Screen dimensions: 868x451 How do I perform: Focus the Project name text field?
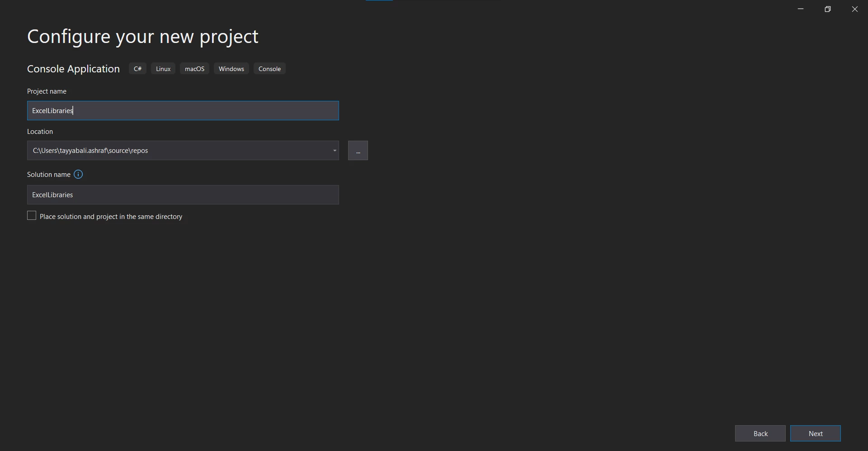[183, 111]
